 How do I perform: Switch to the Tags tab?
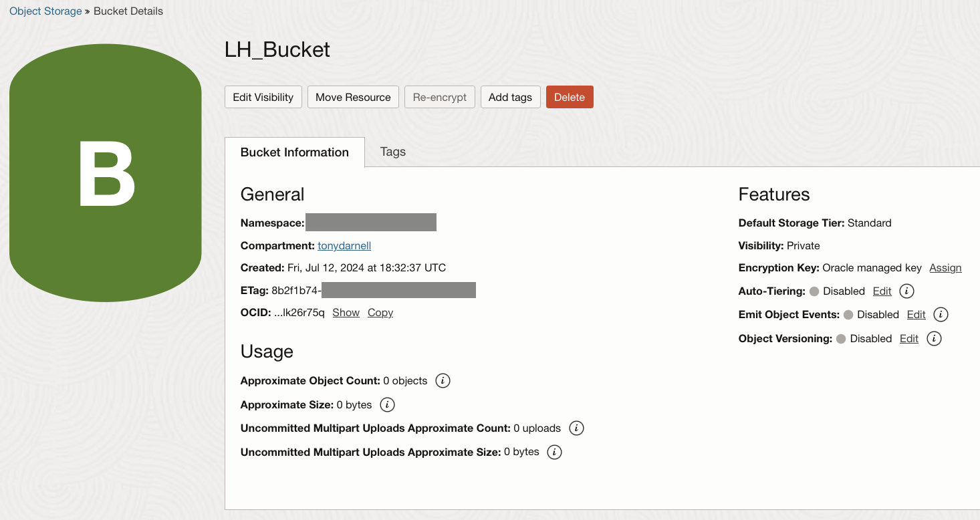[392, 152]
